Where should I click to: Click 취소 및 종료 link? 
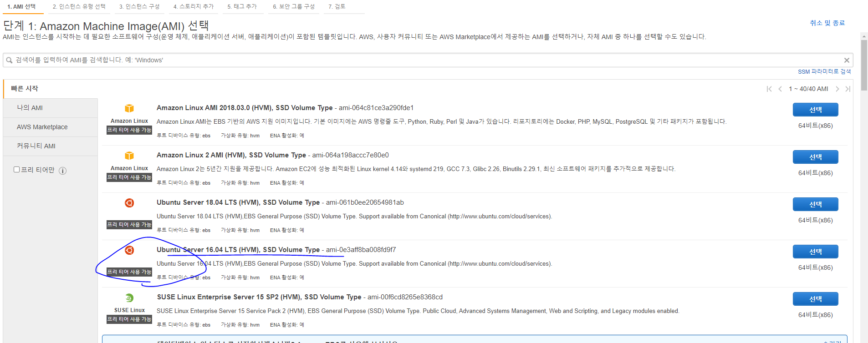pyautogui.click(x=827, y=23)
